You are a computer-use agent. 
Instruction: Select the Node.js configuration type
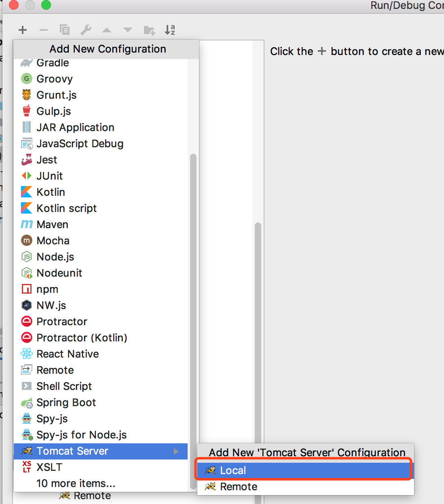click(x=55, y=257)
